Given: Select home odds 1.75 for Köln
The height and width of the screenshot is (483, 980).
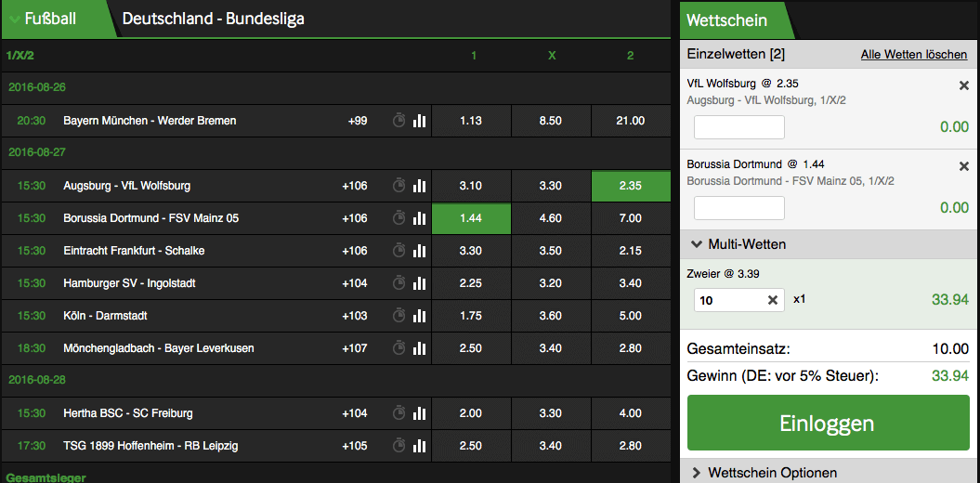Looking at the screenshot, I should [471, 316].
